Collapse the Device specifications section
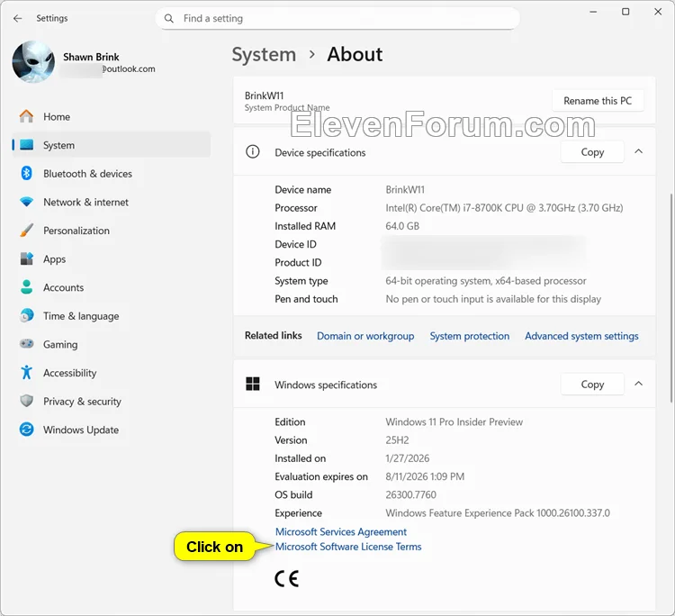Image resolution: width=675 pixels, height=616 pixels. pyautogui.click(x=639, y=151)
